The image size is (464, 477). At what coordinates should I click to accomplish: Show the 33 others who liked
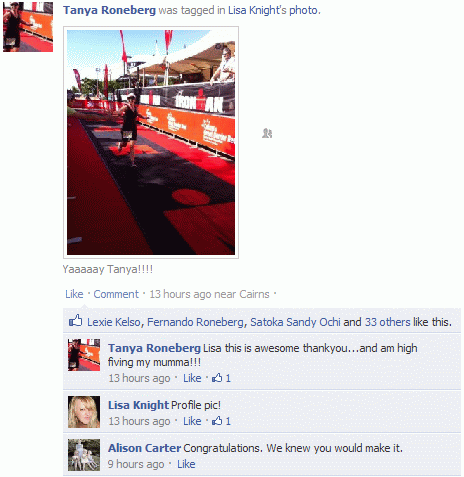click(x=388, y=322)
